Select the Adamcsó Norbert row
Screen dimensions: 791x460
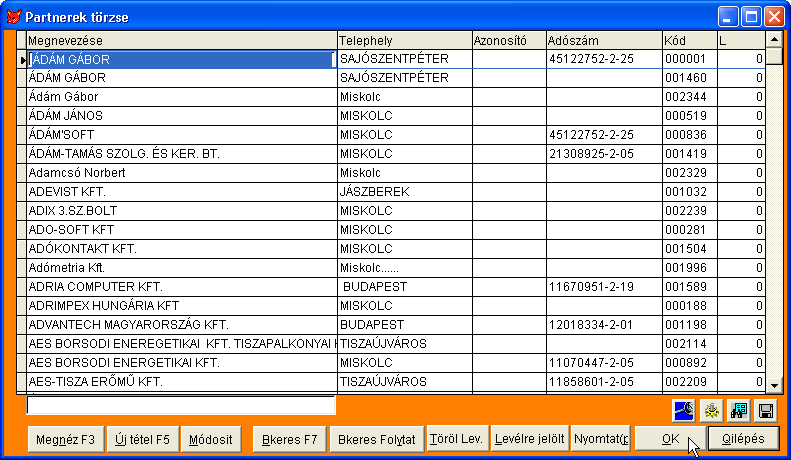click(x=182, y=173)
